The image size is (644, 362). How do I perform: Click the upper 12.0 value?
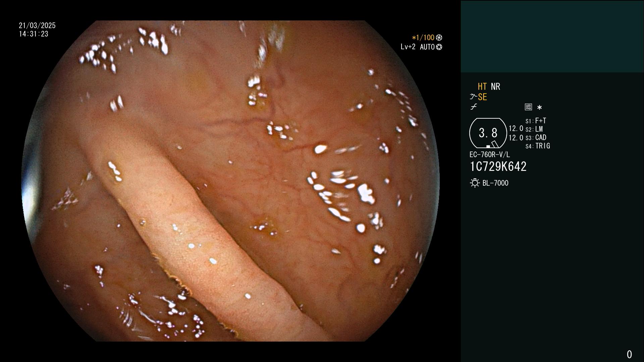(516, 128)
